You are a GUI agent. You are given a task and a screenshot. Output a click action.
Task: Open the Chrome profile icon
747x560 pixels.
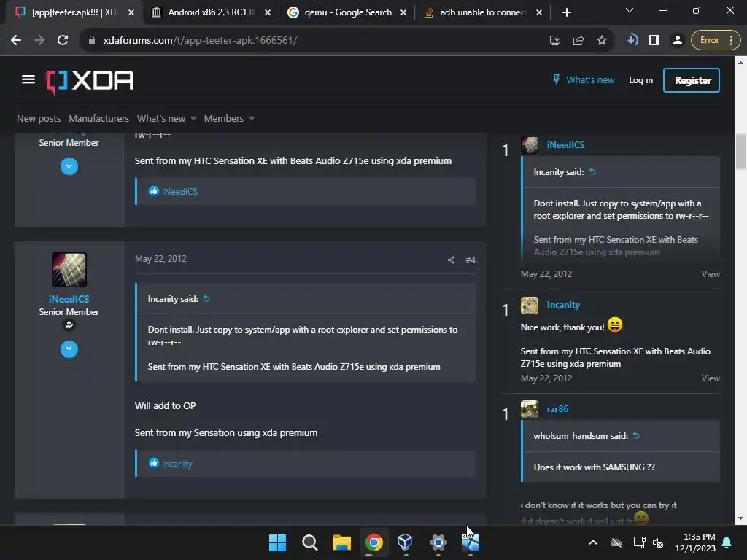[x=678, y=41]
